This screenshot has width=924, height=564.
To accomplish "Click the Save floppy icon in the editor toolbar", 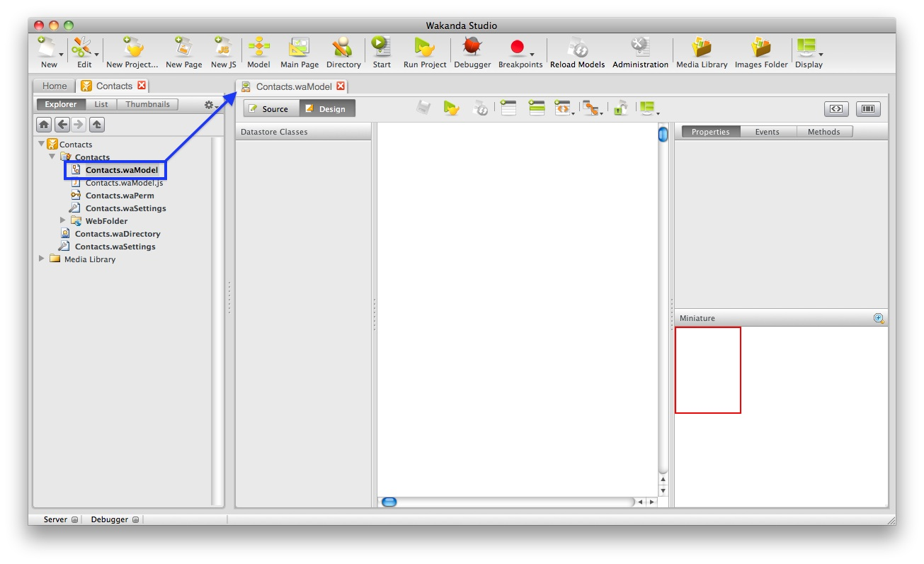I will (423, 108).
